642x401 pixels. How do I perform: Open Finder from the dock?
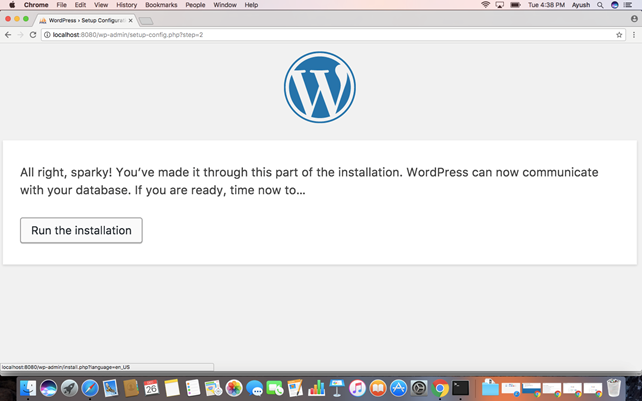(28, 388)
